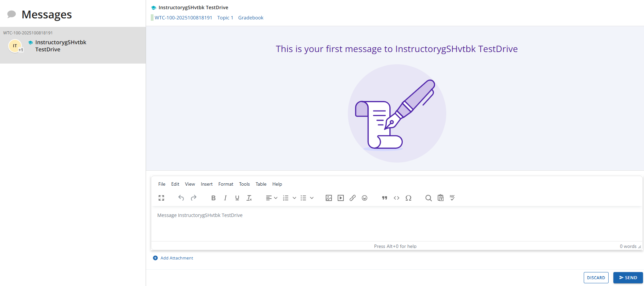Image resolution: width=644 pixels, height=286 pixels.
Task: Open find and replace search
Action: coord(429,198)
